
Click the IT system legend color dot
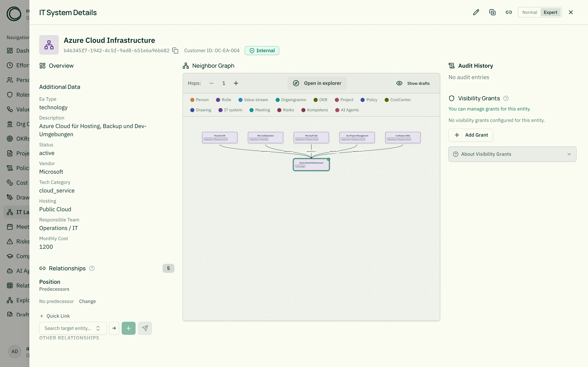click(x=220, y=110)
